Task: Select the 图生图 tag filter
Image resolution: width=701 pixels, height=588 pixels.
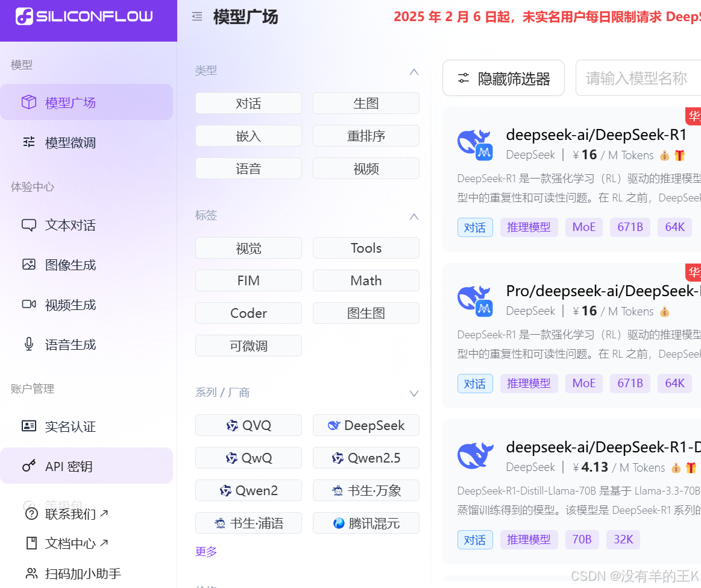Action: click(366, 313)
